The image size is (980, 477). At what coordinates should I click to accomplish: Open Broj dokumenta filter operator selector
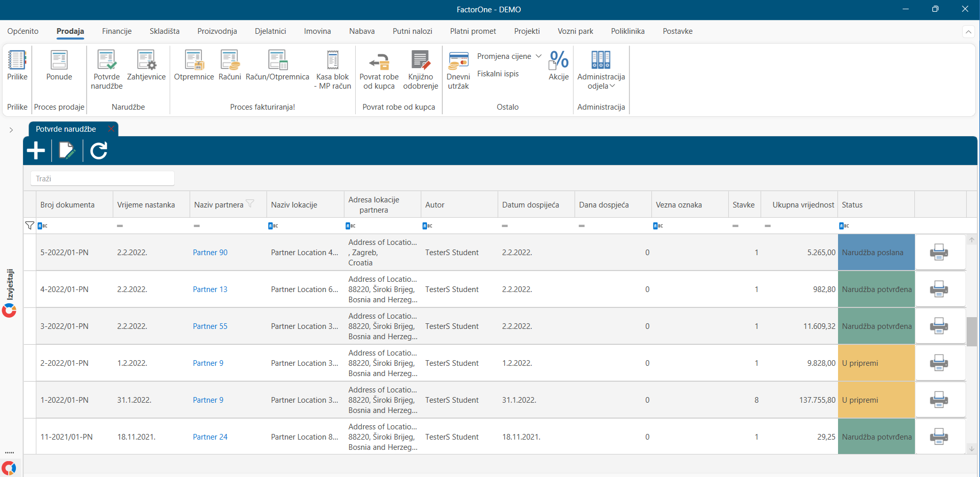click(43, 226)
